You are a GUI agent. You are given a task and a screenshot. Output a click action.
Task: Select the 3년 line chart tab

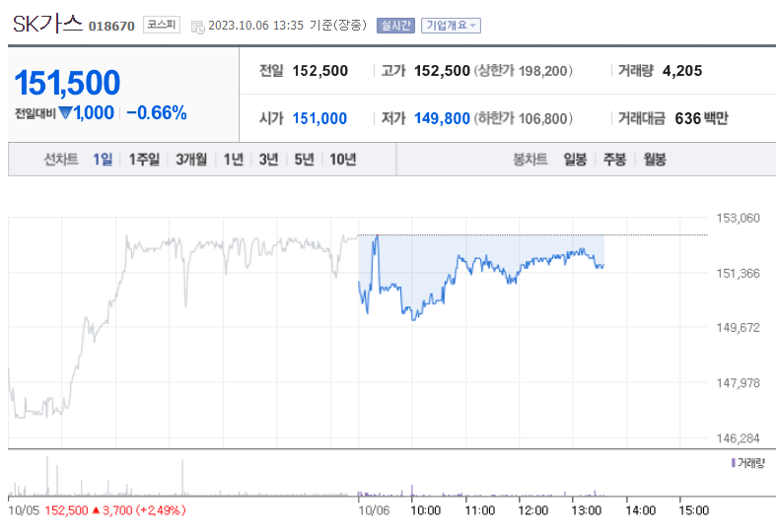[x=269, y=160]
